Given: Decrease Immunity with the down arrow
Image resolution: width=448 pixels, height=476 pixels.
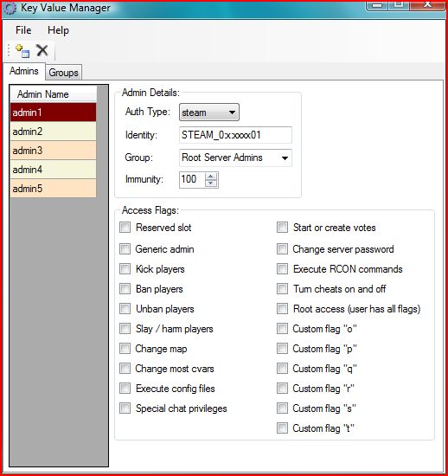Looking at the screenshot, I should coord(211,183).
